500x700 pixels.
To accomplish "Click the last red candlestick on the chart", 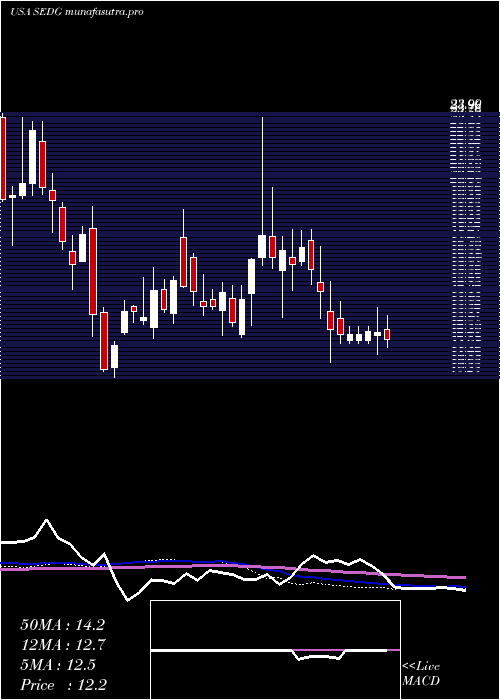I will tap(387, 334).
